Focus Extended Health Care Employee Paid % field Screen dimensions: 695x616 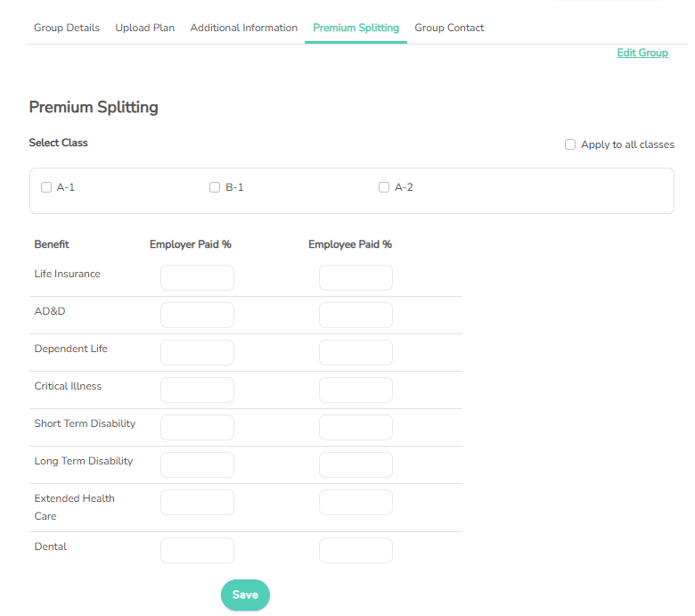356,503
